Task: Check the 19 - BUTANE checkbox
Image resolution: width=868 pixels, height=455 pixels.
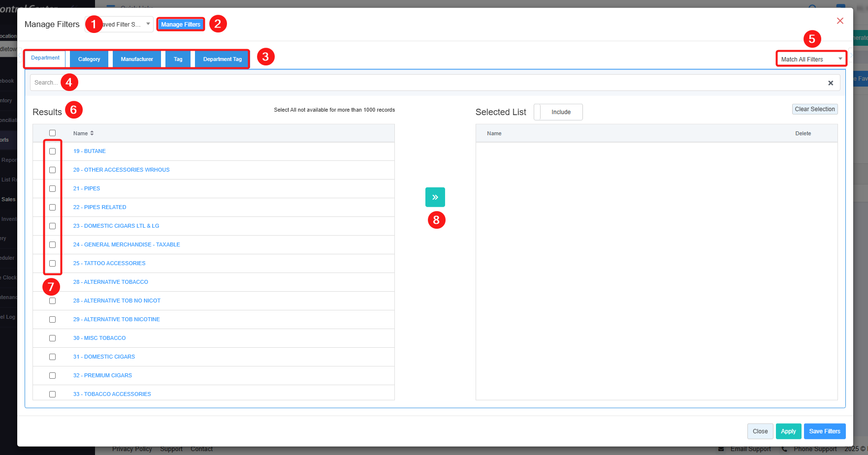Action: click(52, 152)
